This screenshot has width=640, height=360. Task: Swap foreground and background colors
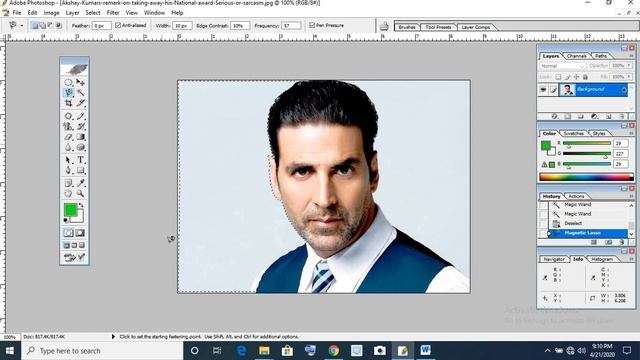pyautogui.click(x=81, y=205)
